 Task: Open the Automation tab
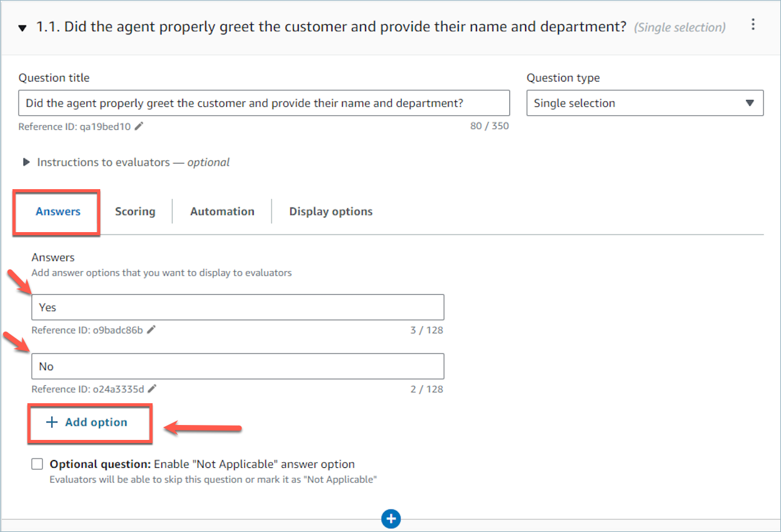pyautogui.click(x=222, y=212)
